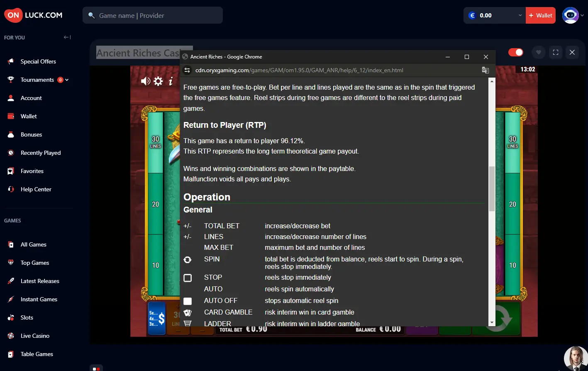Click site info icon in popup address bar
This screenshot has width=588, height=371.
pos(187,70)
